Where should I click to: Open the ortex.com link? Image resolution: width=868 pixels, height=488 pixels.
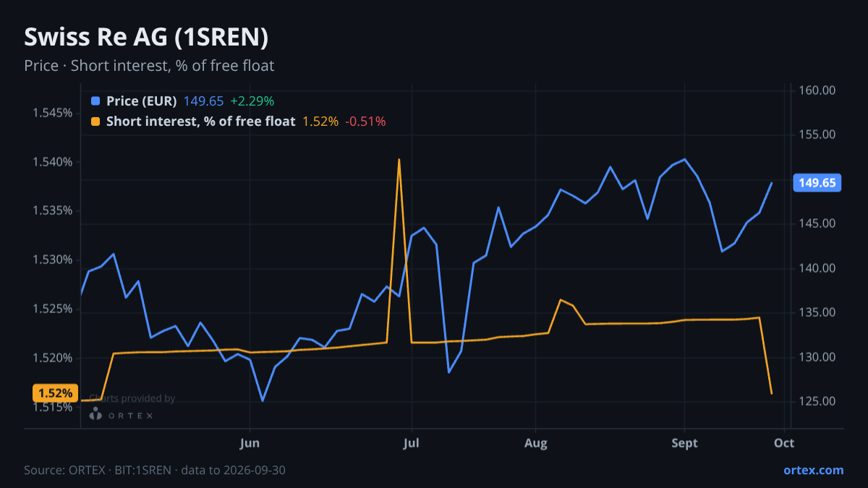[813, 470]
